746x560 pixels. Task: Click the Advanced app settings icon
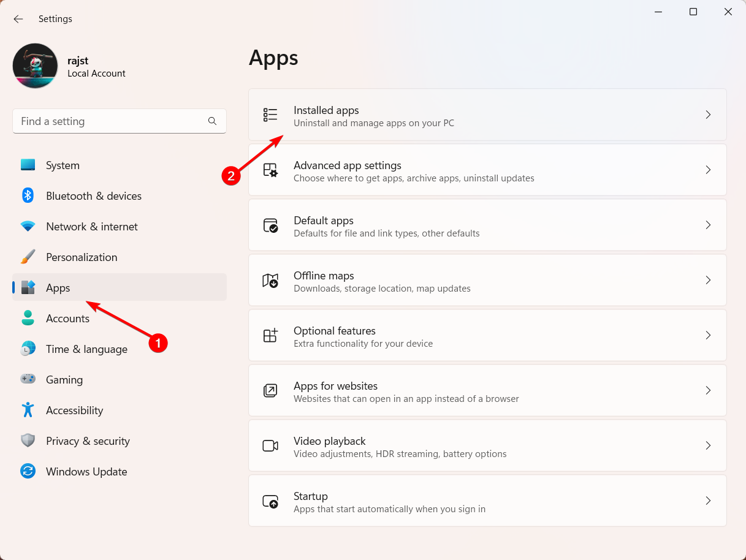[x=270, y=170]
